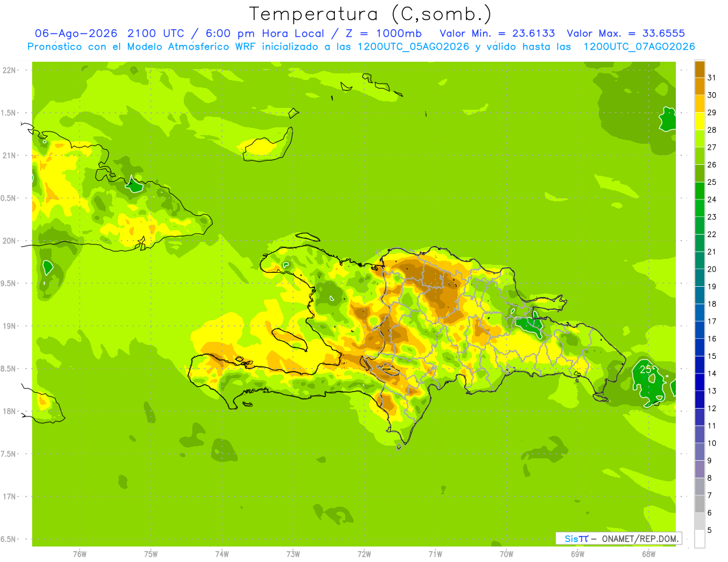The image size is (728, 562).
Task: Click the '28' value on the color scale
Action: point(712,130)
